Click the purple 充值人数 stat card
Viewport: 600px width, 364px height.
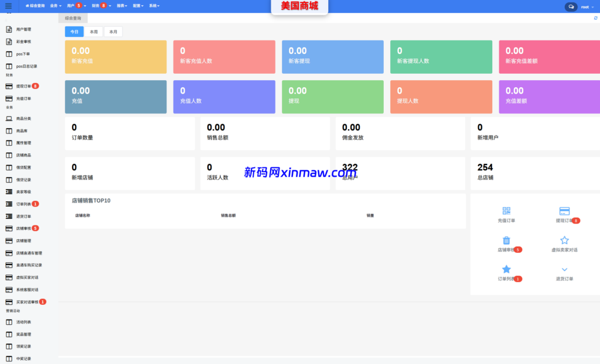[224, 97]
